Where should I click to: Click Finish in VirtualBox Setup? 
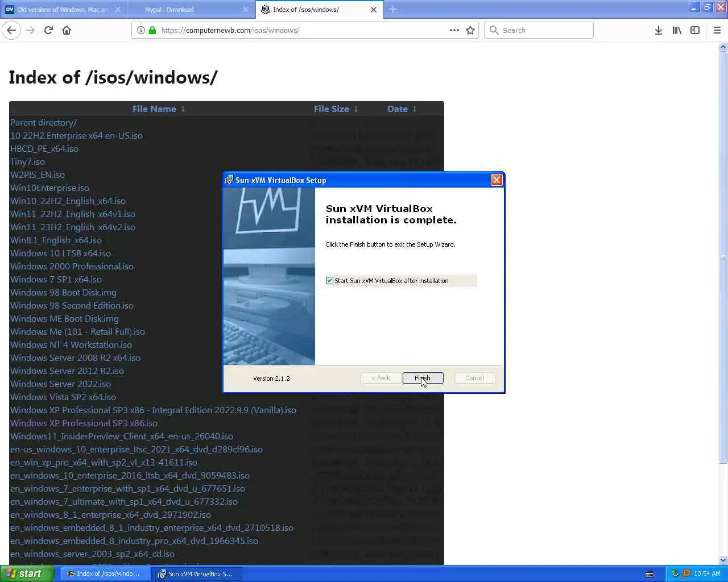click(x=423, y=378)
